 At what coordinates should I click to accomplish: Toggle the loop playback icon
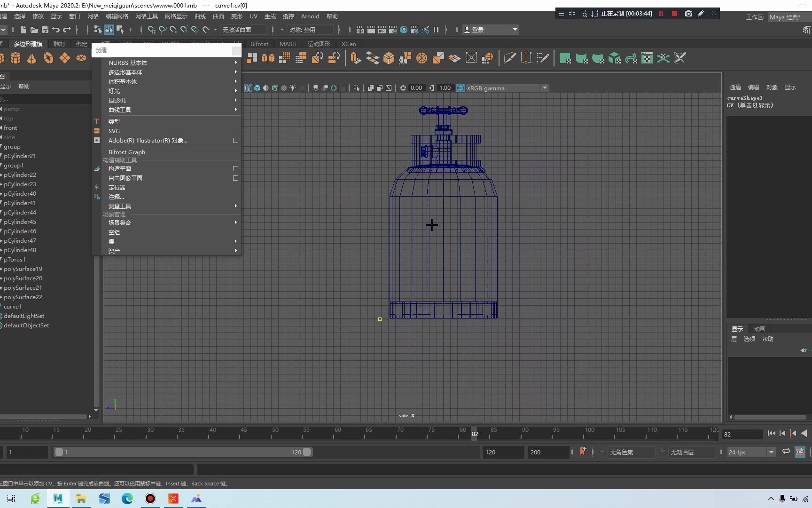pos(786,452)
